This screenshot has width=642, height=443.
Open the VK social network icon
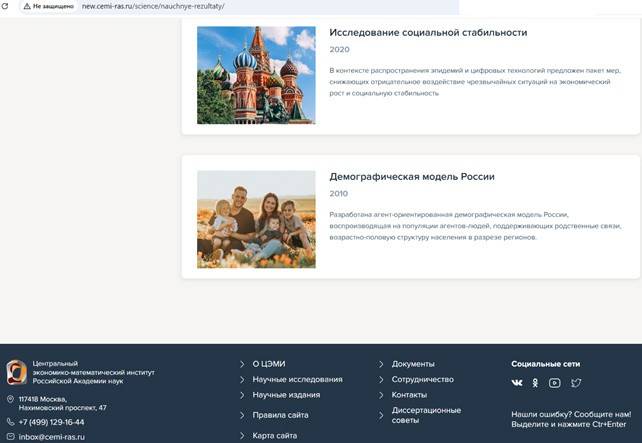tap(517, 383)
